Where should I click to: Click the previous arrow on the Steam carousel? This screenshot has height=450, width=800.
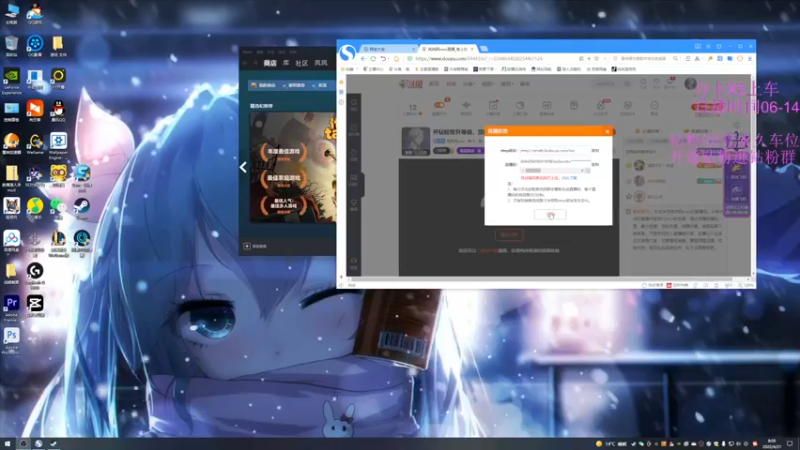[x=243, y=167]
